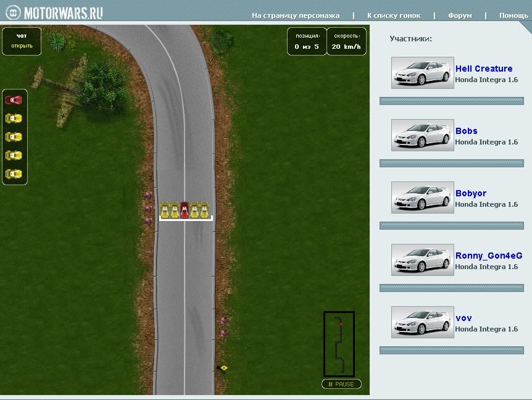Open participant Hell Creature's profile
532x400 pixels.
(x=484, y=69)
